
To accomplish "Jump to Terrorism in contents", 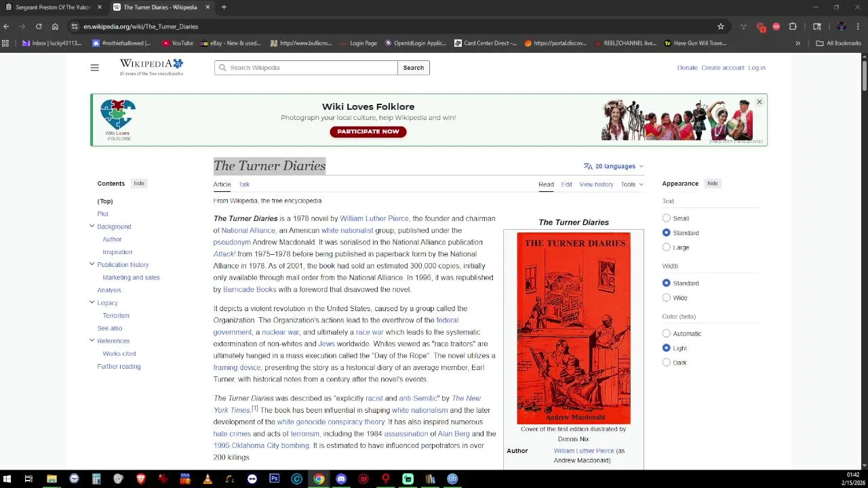I will 116,315.
